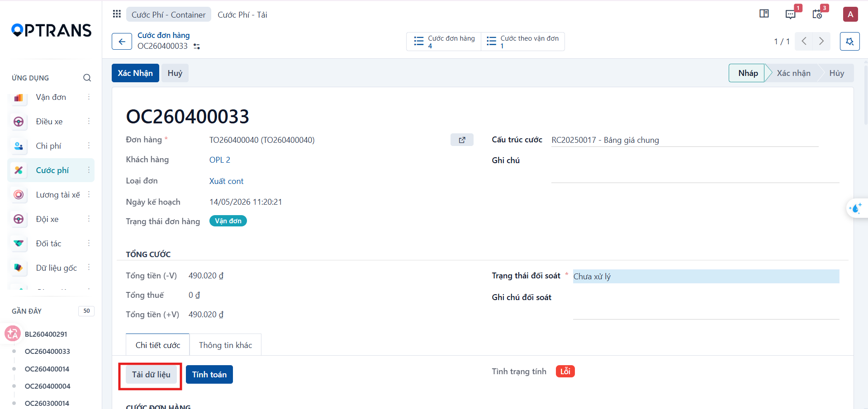
Task: Click the debug bug icon at top right
Action: 849,42
